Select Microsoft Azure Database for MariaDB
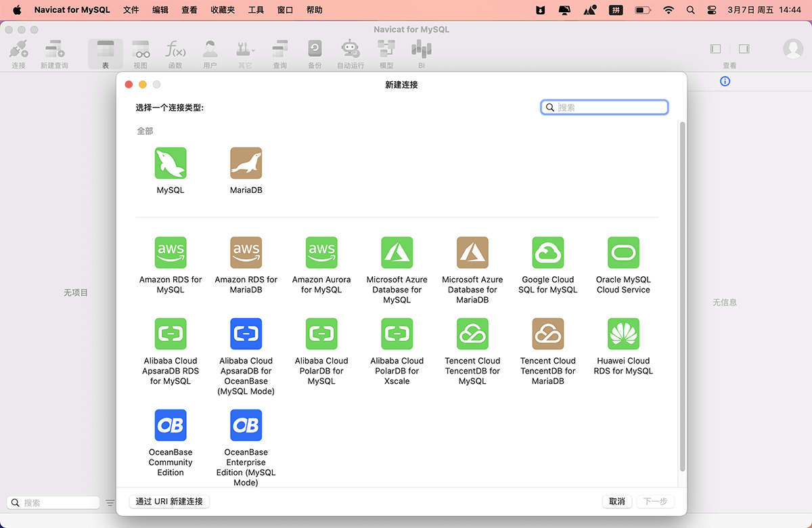 point(472,252)
